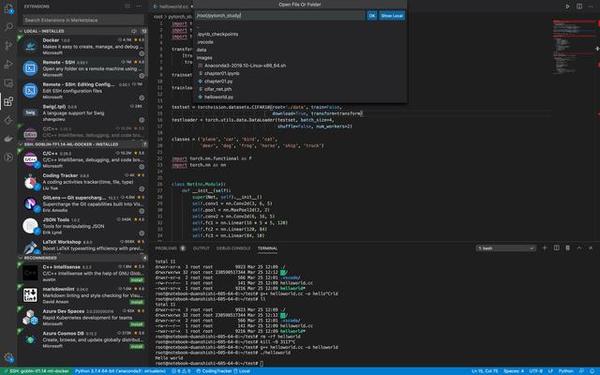
Task: Install the Azure Cosmos DB extension
Action: tap(137, 346)
